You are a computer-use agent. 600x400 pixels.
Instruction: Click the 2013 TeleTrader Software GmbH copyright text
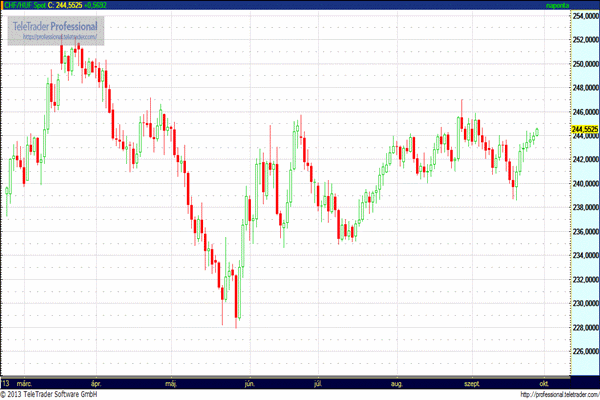point(60,394)
